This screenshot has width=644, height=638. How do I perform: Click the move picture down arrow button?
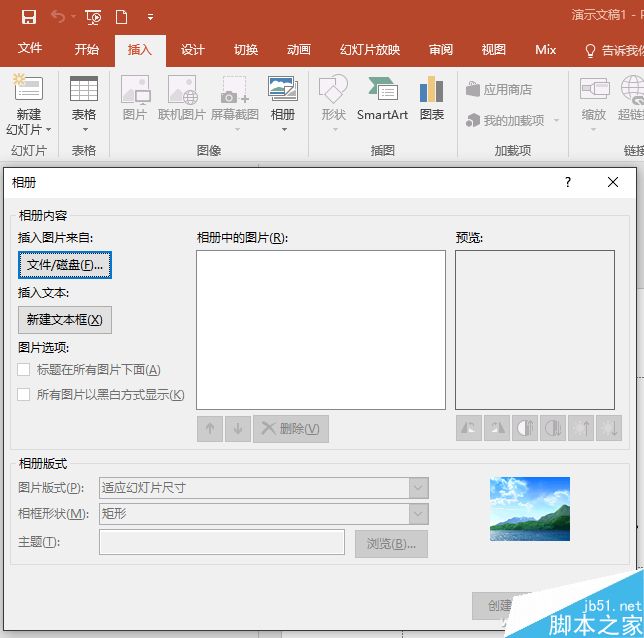click(238, 429)
